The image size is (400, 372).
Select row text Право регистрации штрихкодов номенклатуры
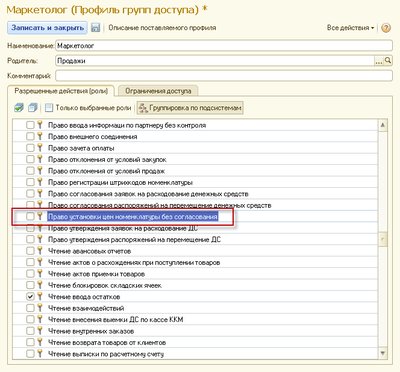120,182
